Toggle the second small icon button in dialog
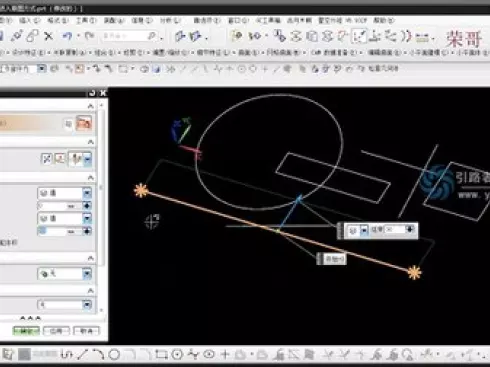The height and width of the screenshot is (367, 490). 60,159
